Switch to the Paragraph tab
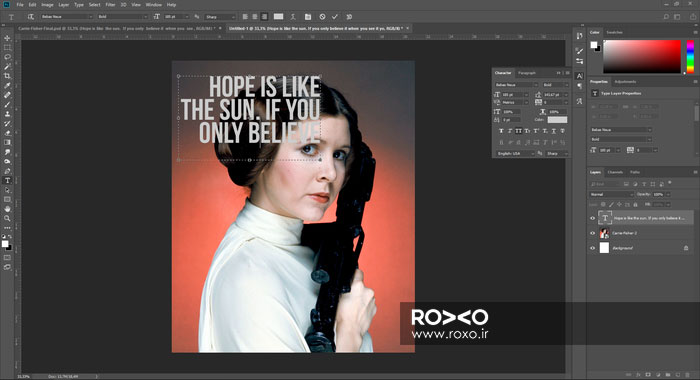 [526, 73]
